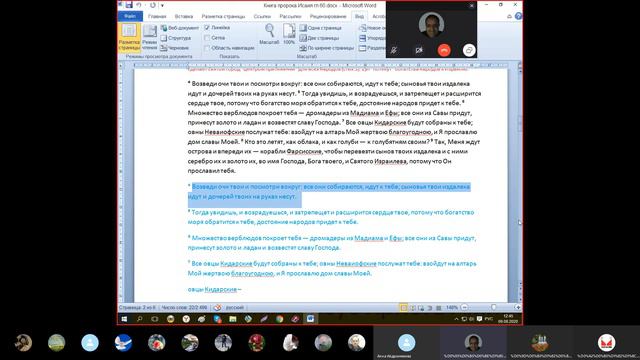End the call with the red hang-up button
This screenshot has width=640, height=360.
444,50
